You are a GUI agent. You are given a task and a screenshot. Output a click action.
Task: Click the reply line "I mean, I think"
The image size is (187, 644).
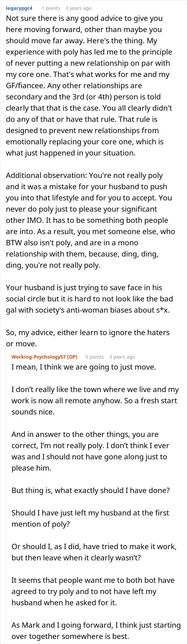(x=84, y=367)
